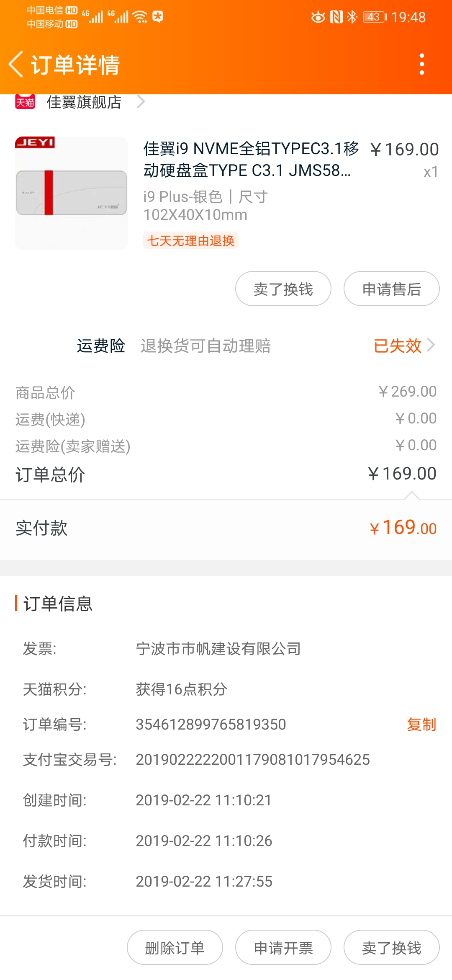The image size is (452, 980).
Task: Expand the 已失效 shipping insurance details
Action: tap(404, 346)
